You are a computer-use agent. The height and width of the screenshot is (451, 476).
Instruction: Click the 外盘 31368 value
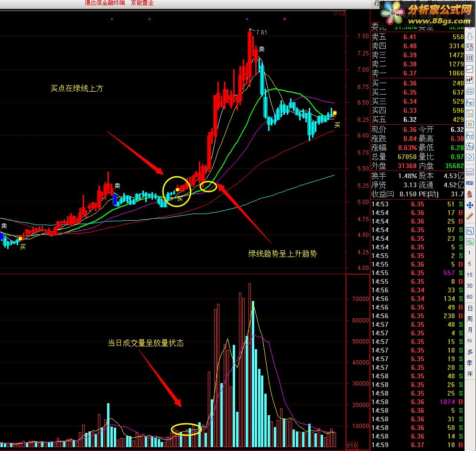(407, 166)
